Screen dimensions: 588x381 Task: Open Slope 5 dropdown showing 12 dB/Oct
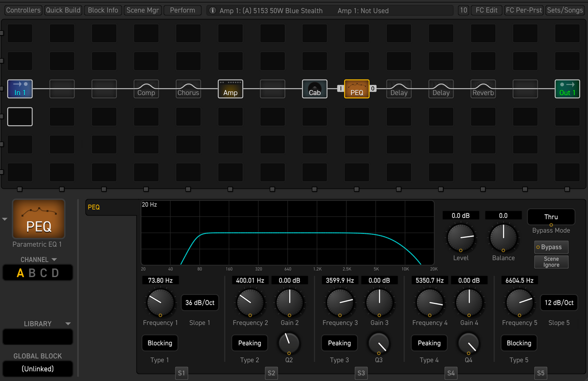coord(559,303)
